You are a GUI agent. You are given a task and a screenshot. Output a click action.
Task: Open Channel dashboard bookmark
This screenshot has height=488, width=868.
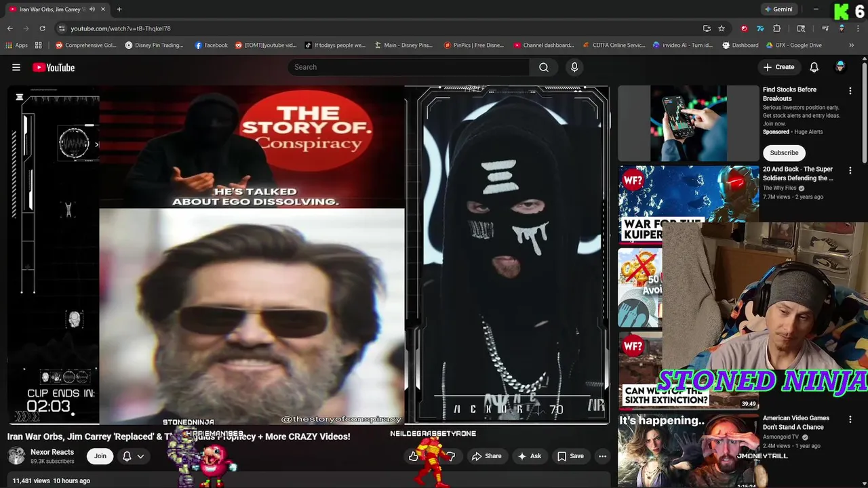pos(543,45)
